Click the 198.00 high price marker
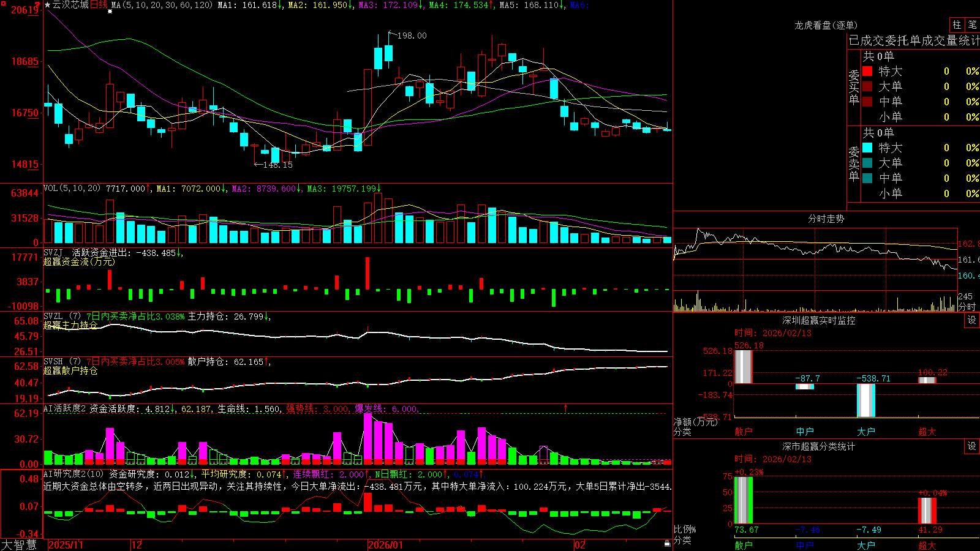Screen dimensions: 980x551 pyautogui.click(x=412, y=36)
